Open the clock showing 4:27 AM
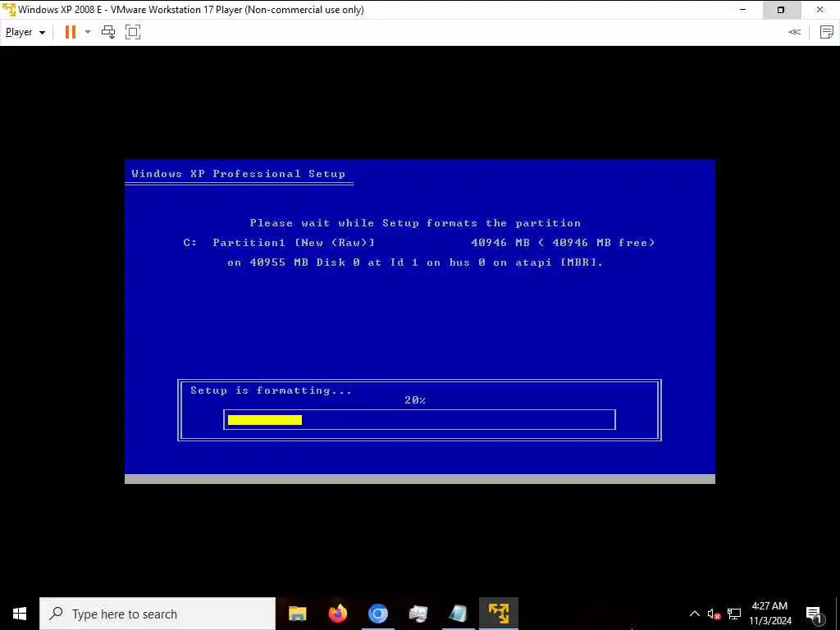Viewport: 840px width, 630px height. pyautogui.click(x=769, y=614)
